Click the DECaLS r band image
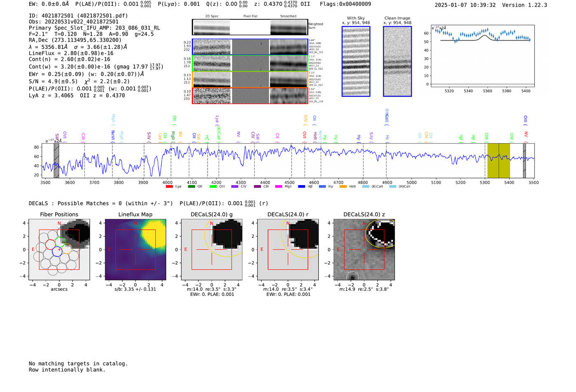 coord(288,249)
